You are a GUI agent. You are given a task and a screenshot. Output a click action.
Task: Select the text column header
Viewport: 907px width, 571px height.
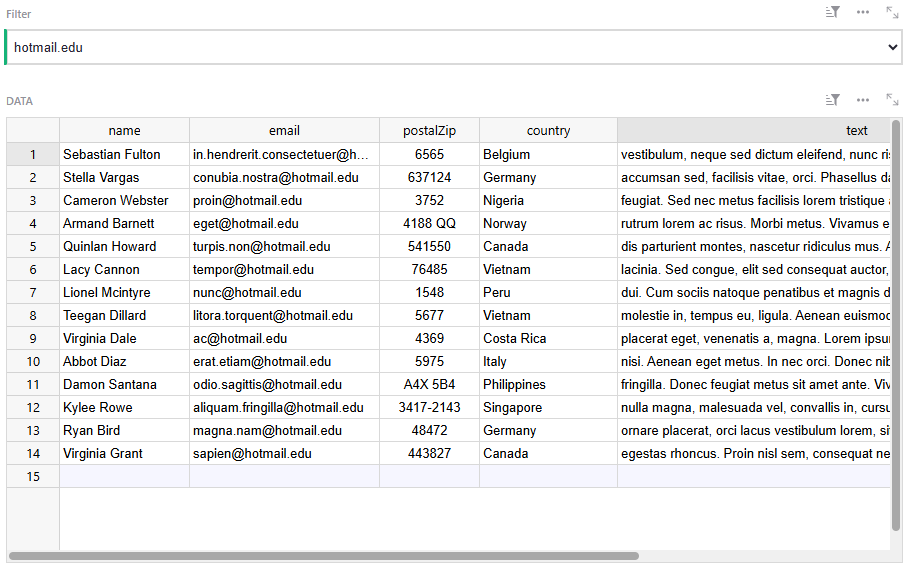pyautogui.click(x=754, y=131)
